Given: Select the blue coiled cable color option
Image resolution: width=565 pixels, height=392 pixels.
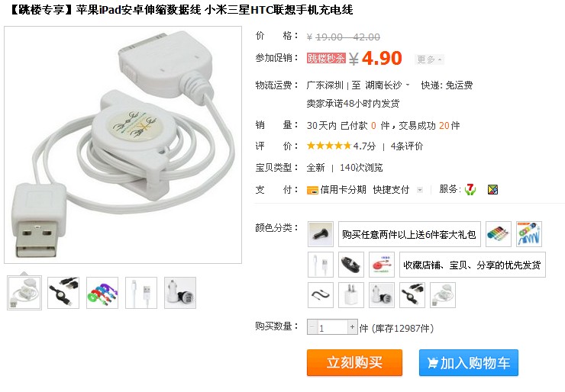Looking at the screenshot, I should point(529,234).
